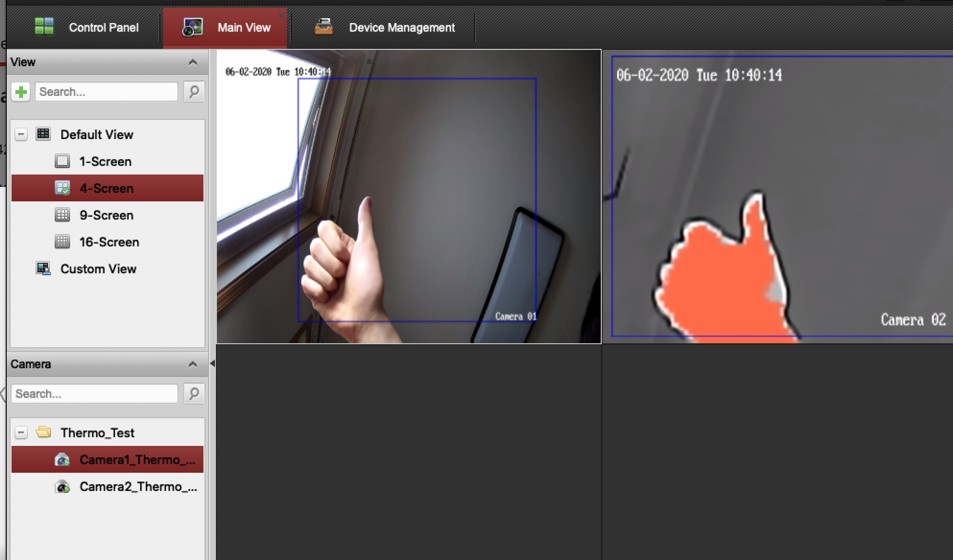
Task: Collapse the Thermo_Test folder node
Action: (21, 432)
